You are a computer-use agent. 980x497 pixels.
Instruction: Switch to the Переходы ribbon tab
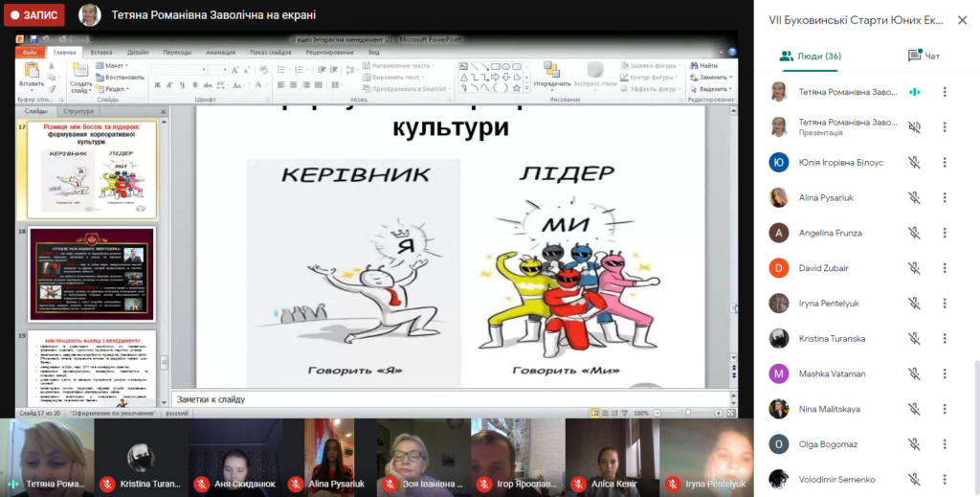177,53
